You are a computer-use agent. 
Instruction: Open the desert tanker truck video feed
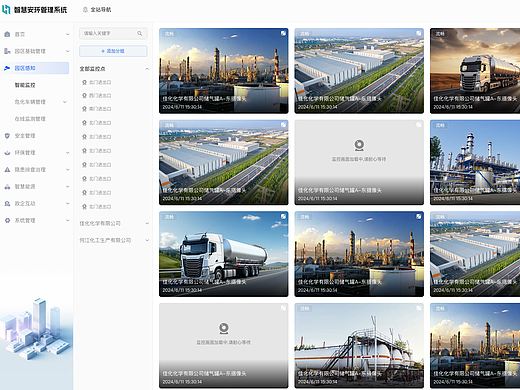[475, 71]
